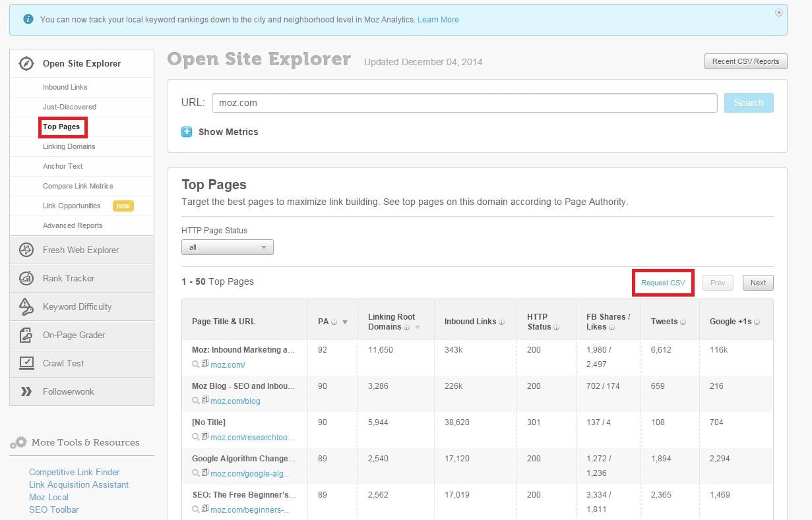The image size is (812, 520).
Task: Open the HTTP Page Status dropdown
Action: [227, 247]
